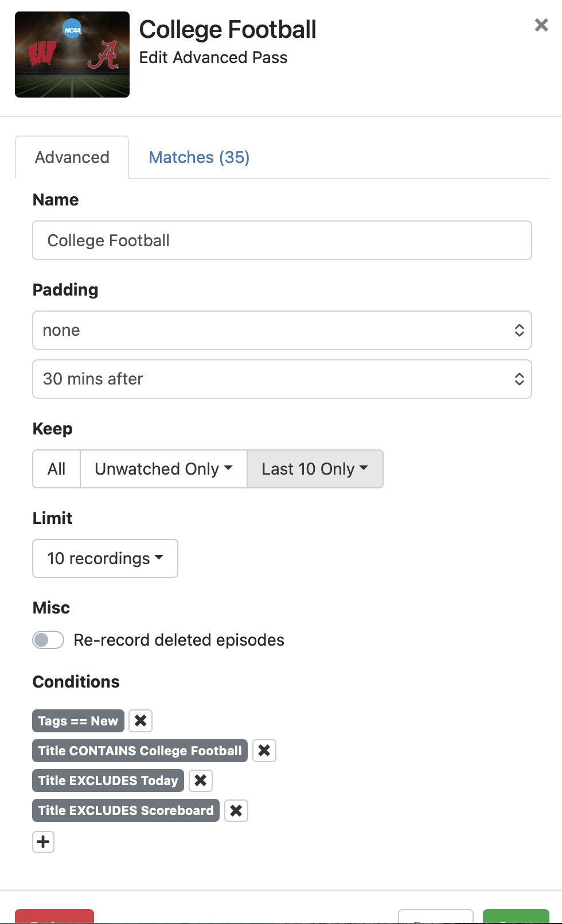Edit the Title CONTAINS College Football badge
The height and width of the screenshot is (924, 562).
tap(140, 751)
